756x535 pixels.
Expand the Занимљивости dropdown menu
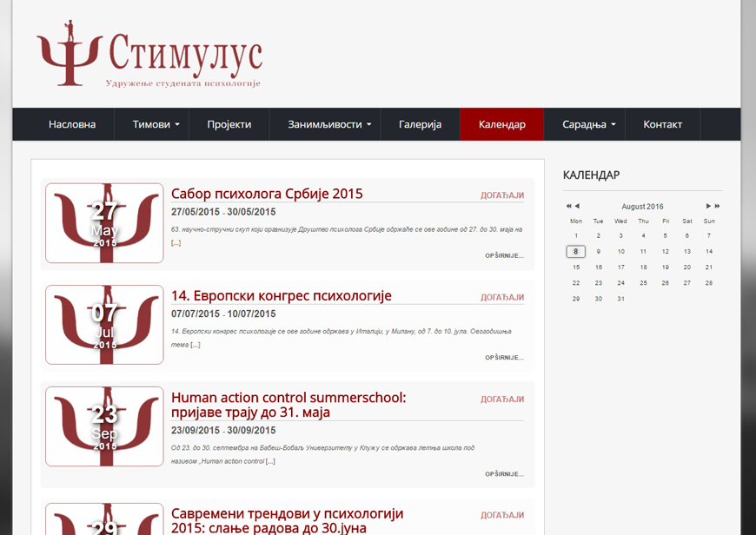point(329,124)
